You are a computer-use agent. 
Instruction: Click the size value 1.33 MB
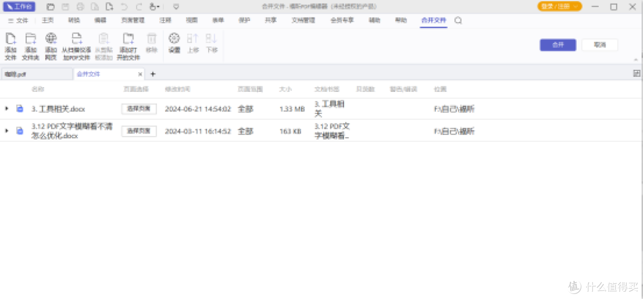(292, 109)
